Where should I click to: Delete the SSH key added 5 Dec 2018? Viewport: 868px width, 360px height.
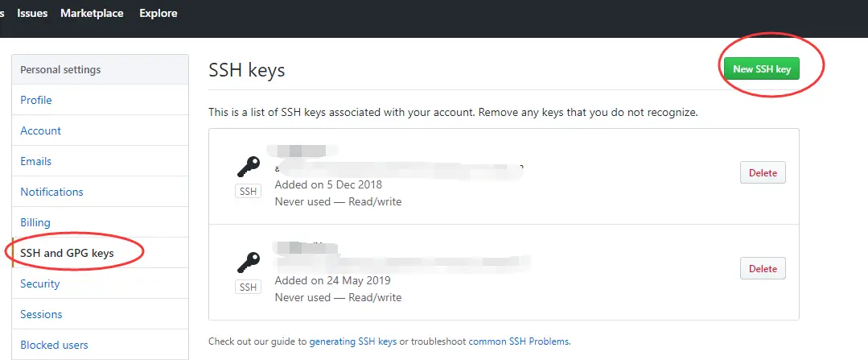coord(763,172)
